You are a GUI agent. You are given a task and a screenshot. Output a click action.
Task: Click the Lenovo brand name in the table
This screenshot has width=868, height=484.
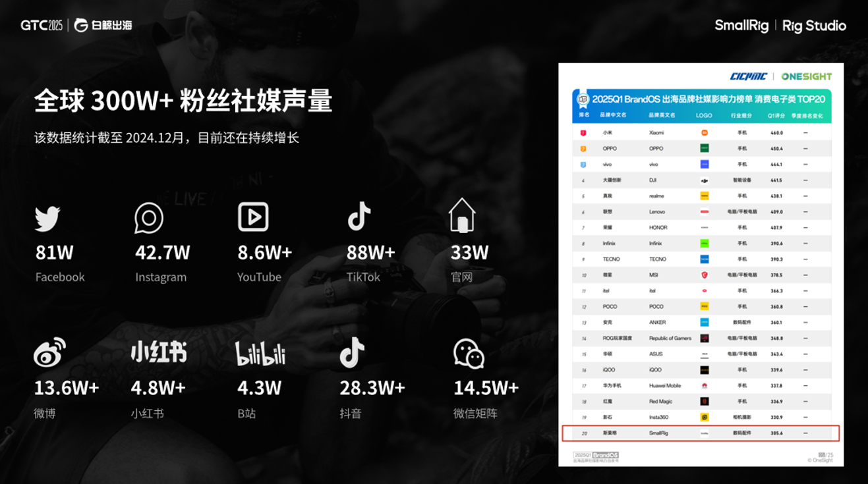[x=657, y=212]
